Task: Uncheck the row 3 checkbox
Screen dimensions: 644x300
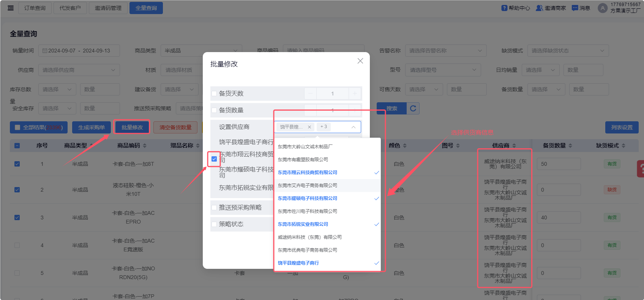Action: pyautogui.click(x=17, y=217)
